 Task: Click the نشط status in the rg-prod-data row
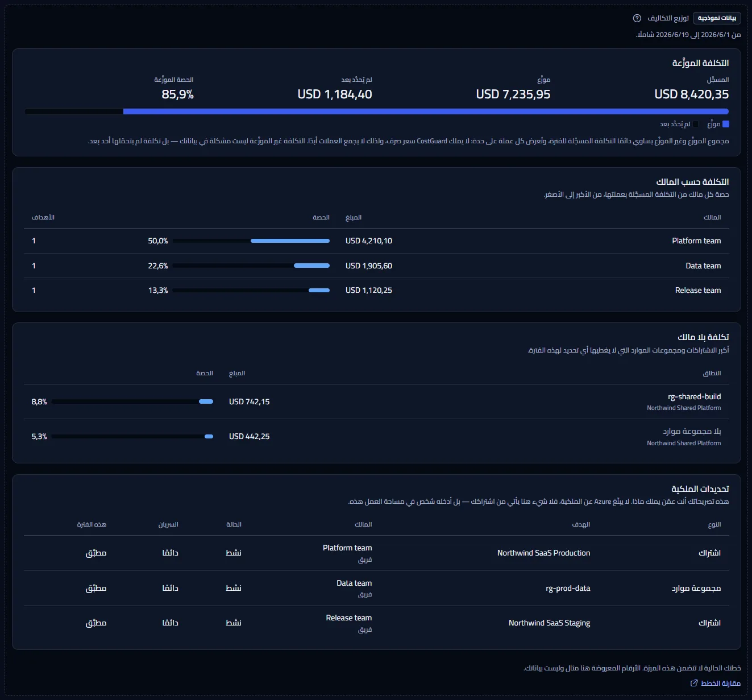(234, 589)
